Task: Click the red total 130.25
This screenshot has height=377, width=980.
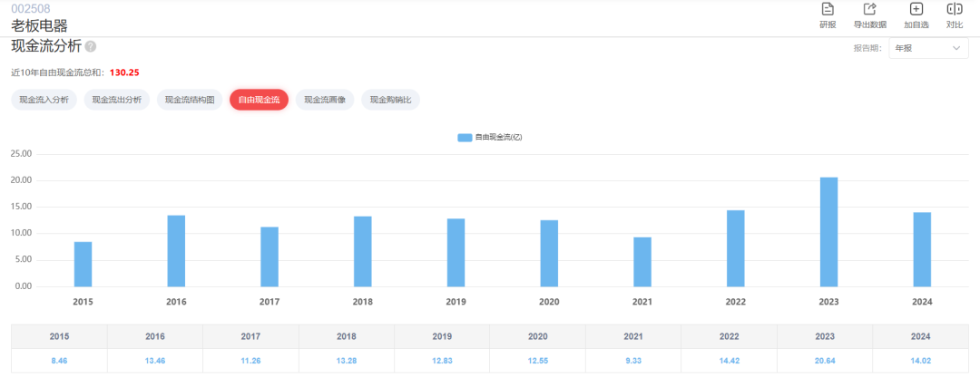Action: pos(124,72)
